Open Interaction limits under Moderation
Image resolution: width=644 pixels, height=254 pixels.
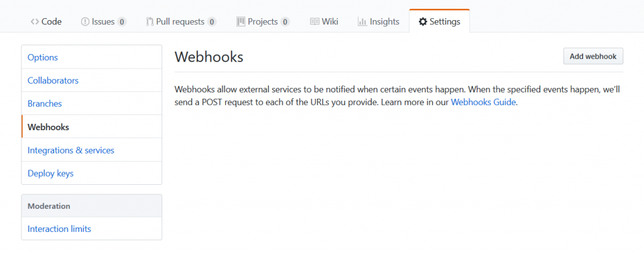tap(92, 229)
